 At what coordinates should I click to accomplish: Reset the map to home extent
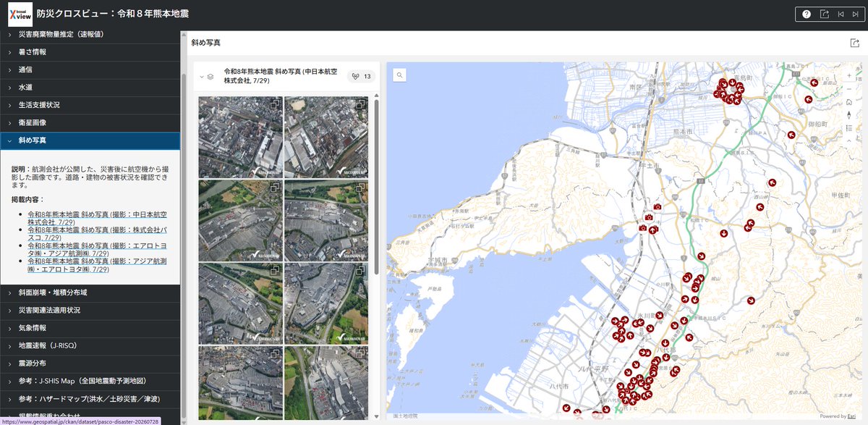pos(849,101)
